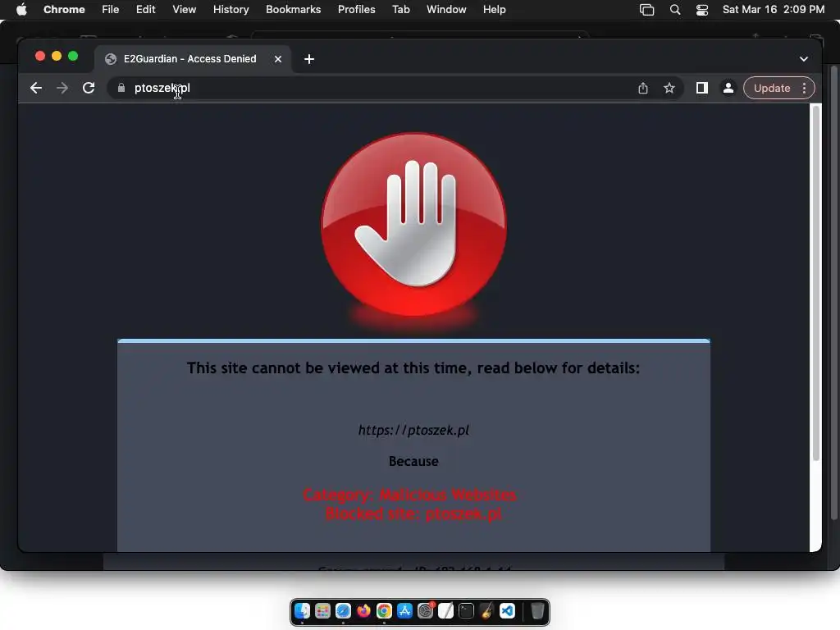
Task: Click the Update button in the toolbar
Action: [x=772, y=88]
